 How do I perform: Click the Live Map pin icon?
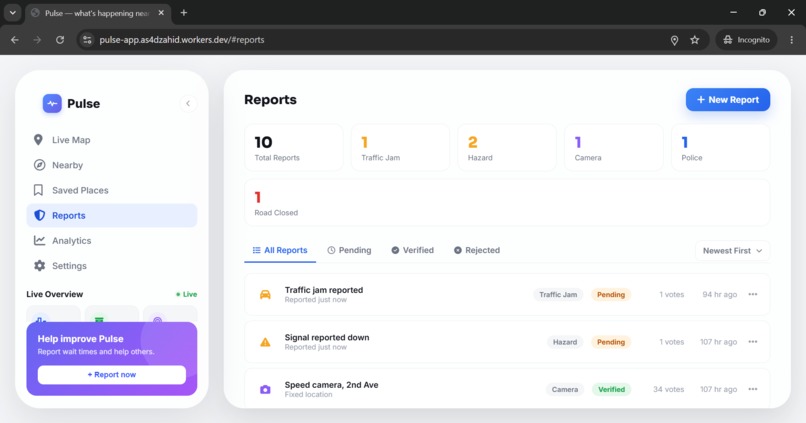coord(39,140)
